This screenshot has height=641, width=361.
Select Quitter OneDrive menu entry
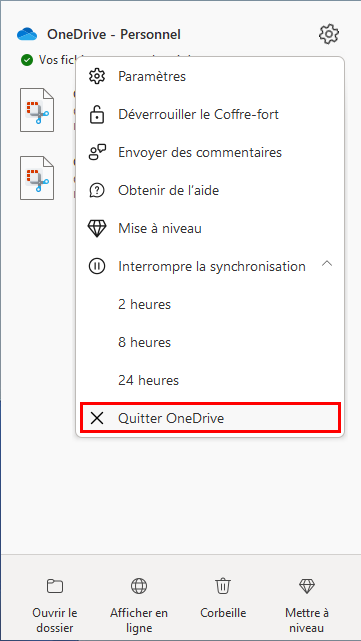[x=210, y=418]
